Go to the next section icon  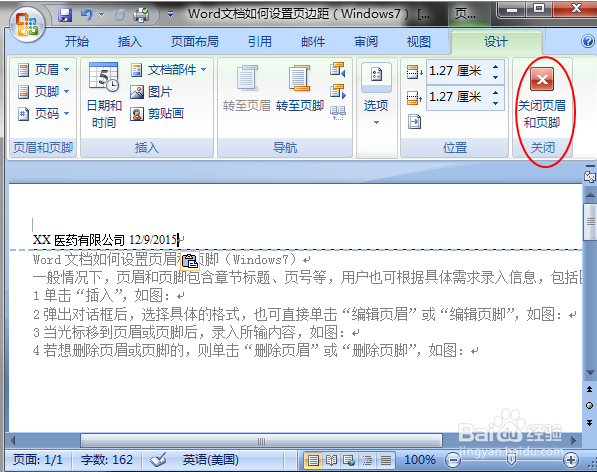pos(338,92)
